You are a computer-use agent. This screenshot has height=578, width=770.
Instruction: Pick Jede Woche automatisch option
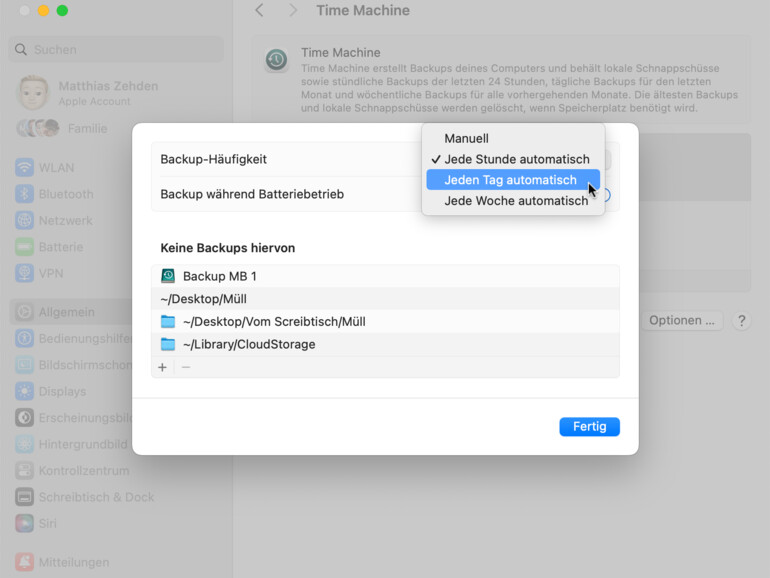pyautogui.click(x=513, y=201)
